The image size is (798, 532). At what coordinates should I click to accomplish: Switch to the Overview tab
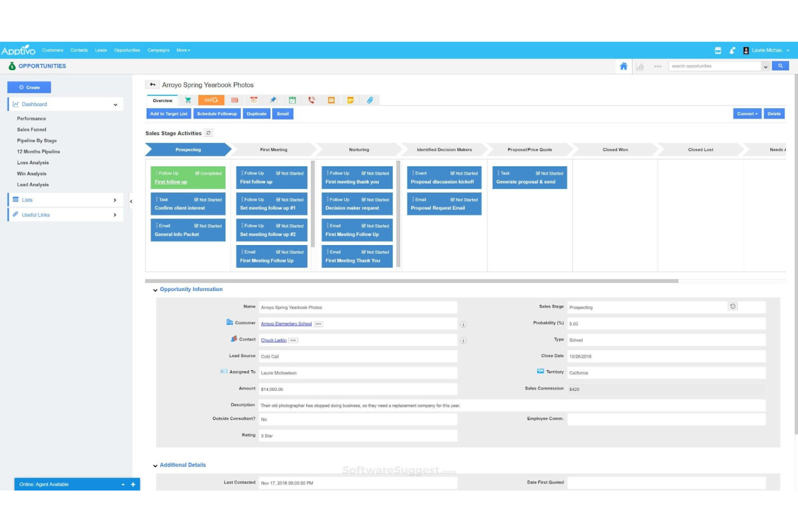[161, 100]
